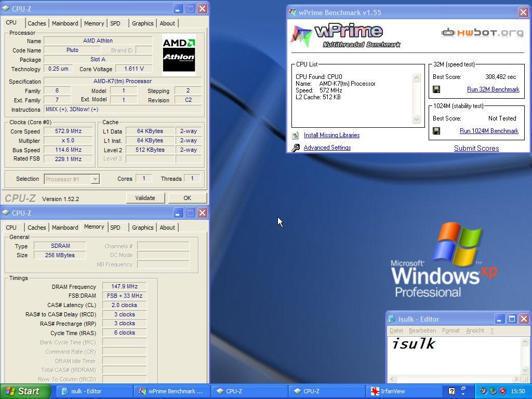Click the Editor vertical scroll up arrow
Image resolution: width=532 pixels, height=399 pixels.
525,341
